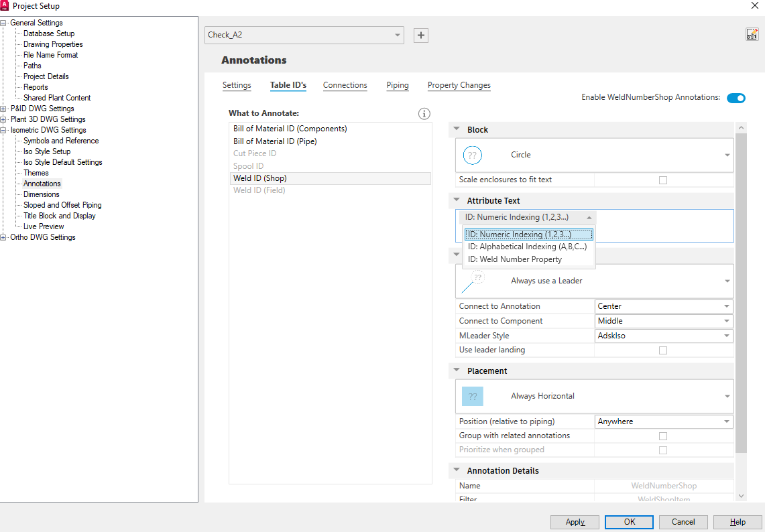Screen dimensions: 765x532
Task: Open the Position relative to piping dropdown
Action: click(x=725, y=421)
